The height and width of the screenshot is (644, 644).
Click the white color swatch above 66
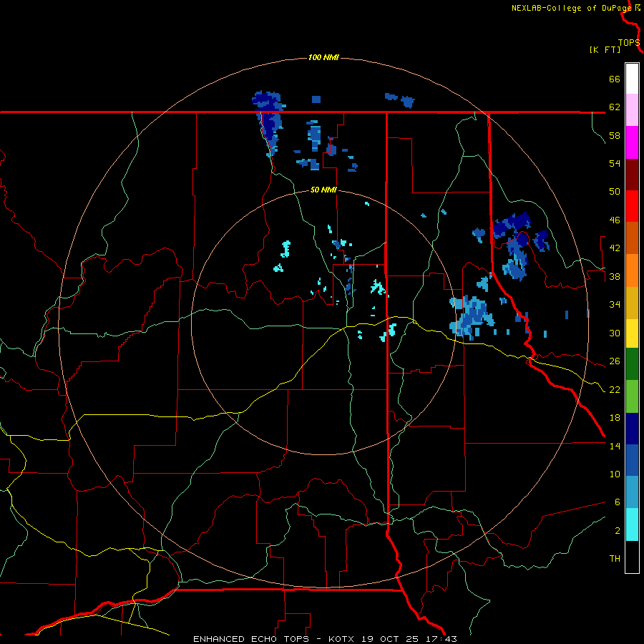[x=632, y=79]
